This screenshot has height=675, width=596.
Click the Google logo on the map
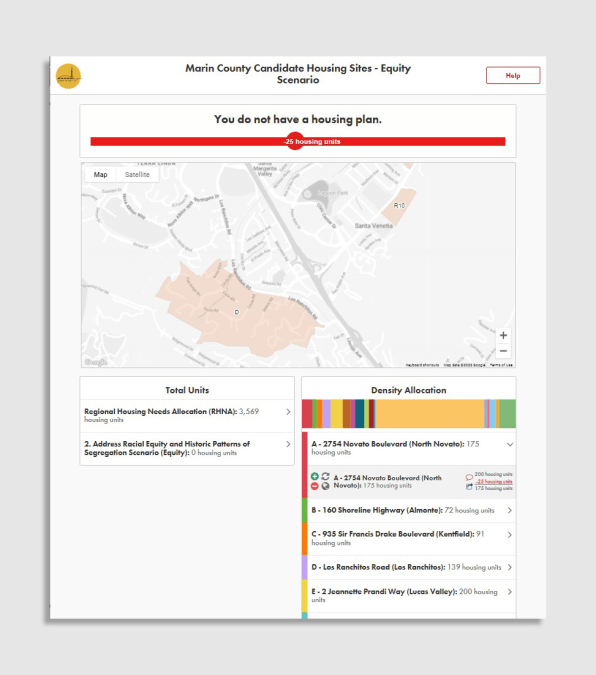point(96,362)
